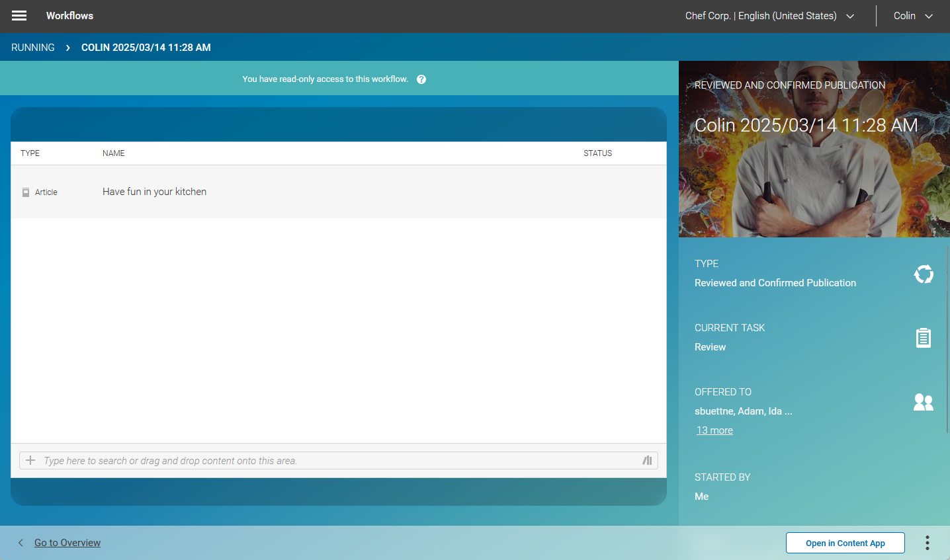This screenshot has width=950, height=560.
Task: Navigate using Go to Overview link
Action: 67,542
